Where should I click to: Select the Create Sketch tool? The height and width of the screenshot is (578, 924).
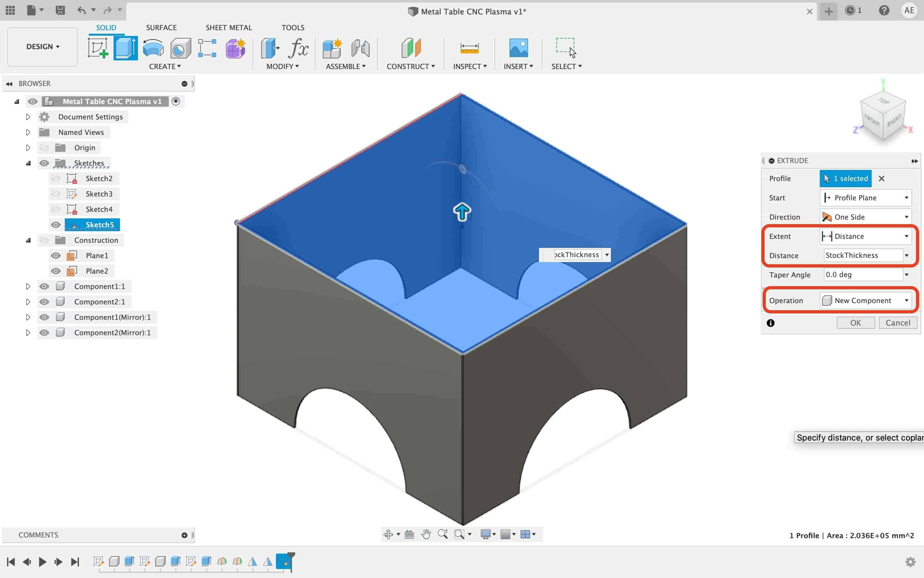coord(98,48)
